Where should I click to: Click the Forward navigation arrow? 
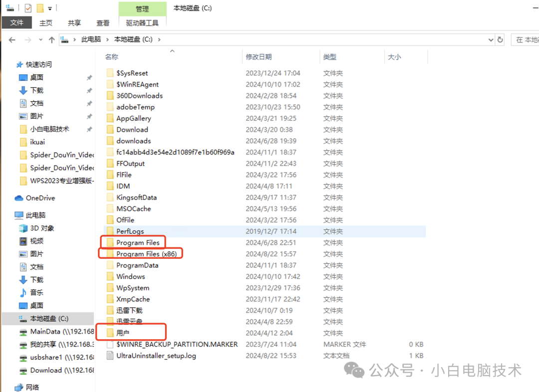click(28, 40)
